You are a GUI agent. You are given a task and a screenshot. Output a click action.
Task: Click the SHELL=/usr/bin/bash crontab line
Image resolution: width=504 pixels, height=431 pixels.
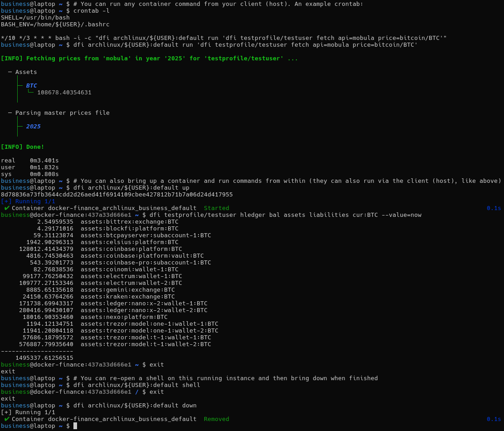[35, 17]
